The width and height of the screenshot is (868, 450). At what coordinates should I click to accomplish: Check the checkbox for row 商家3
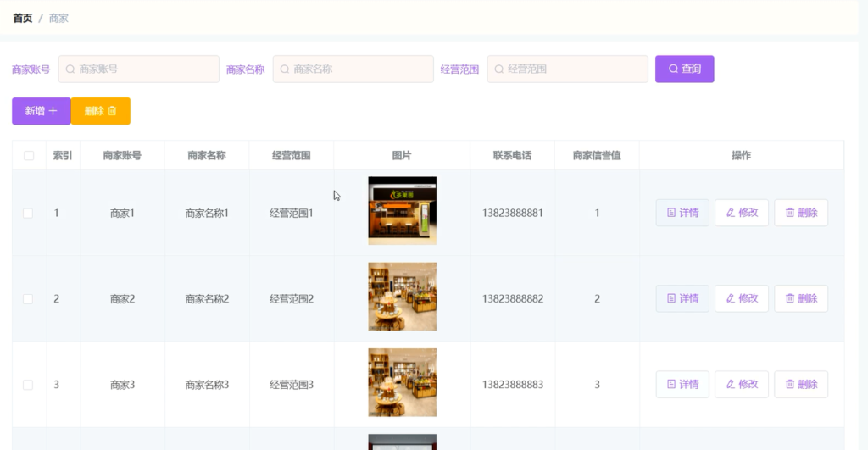point(28,385)
